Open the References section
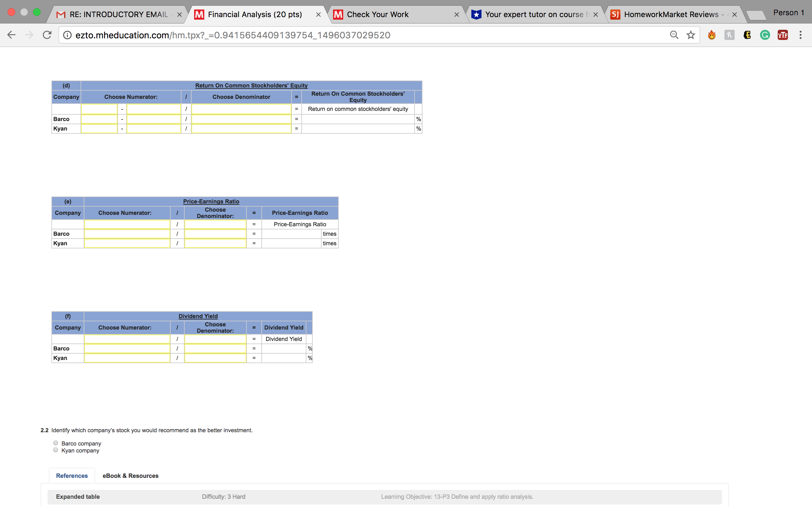 71,476
